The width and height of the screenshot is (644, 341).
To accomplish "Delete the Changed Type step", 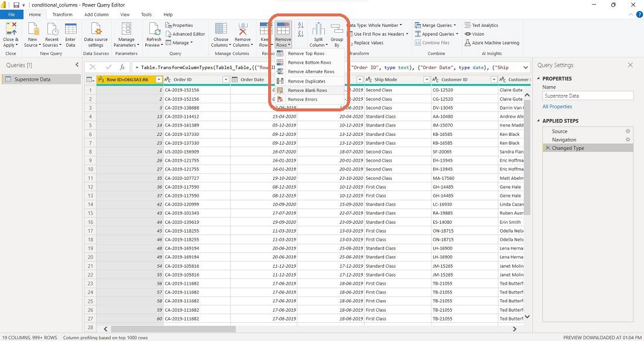I will [547, 148].
